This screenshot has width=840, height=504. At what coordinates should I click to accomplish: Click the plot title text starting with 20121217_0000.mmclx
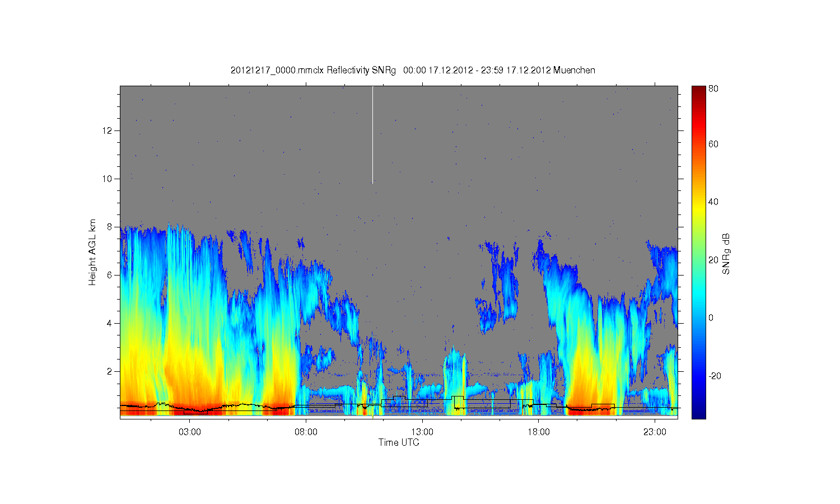pos(413,71)
